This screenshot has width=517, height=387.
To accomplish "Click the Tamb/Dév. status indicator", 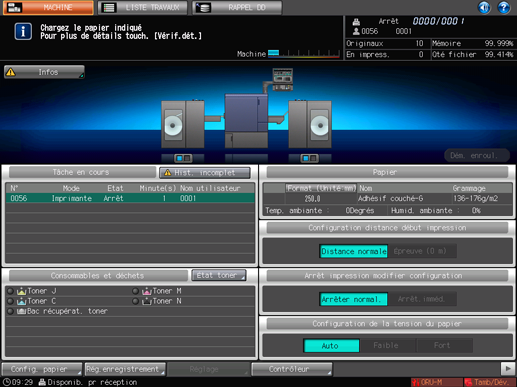I will pos(489,382).
